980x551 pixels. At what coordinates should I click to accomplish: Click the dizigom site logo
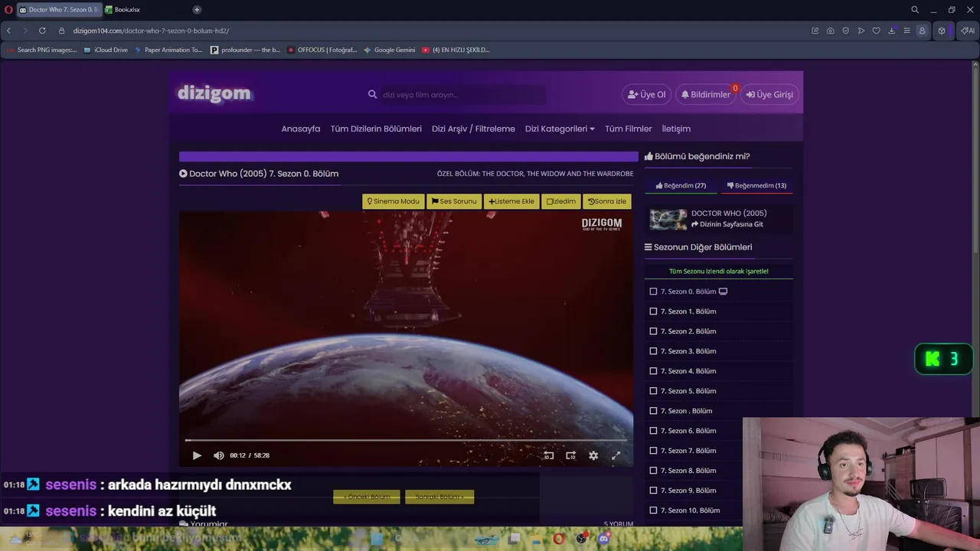tap(214, 93)
